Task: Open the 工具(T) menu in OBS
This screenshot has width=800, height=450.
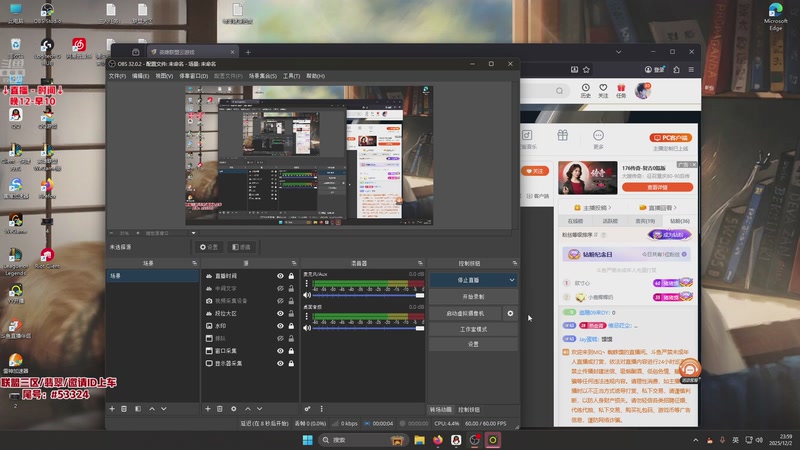Action: (291, 76)
